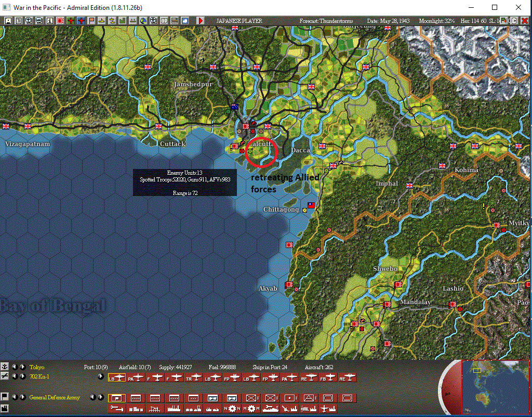The image size is (532, 417).
Task: Open the repair shipyard ship icon
Action: click(270, 409)
